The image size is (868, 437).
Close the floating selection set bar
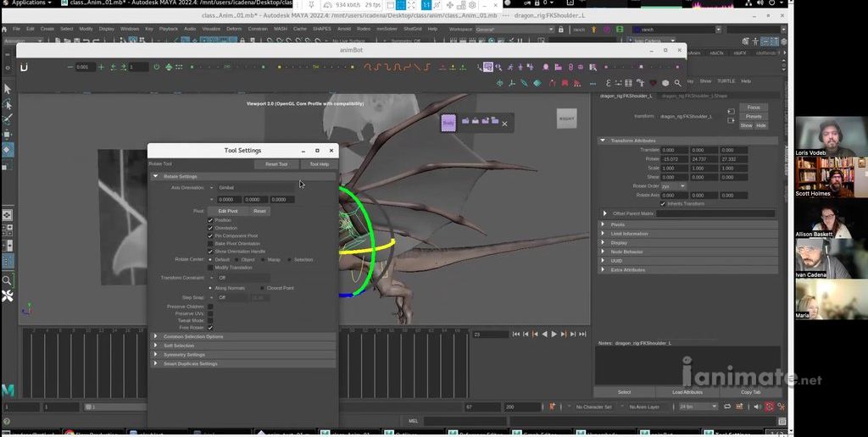[504, 124]
